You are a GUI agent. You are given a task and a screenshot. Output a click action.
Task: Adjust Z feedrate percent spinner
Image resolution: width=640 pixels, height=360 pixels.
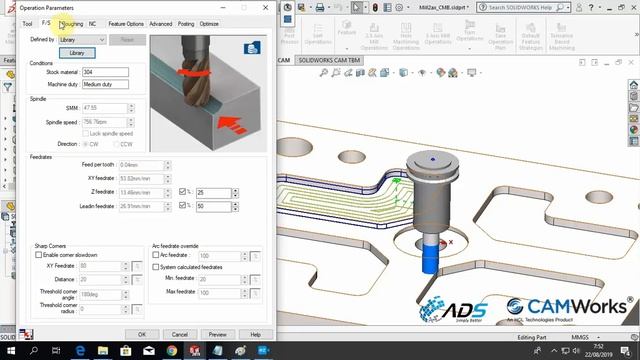click(235, 193)
